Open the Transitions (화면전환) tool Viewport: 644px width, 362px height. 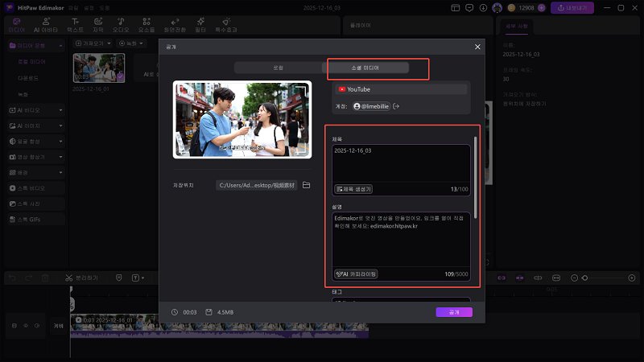175,26
